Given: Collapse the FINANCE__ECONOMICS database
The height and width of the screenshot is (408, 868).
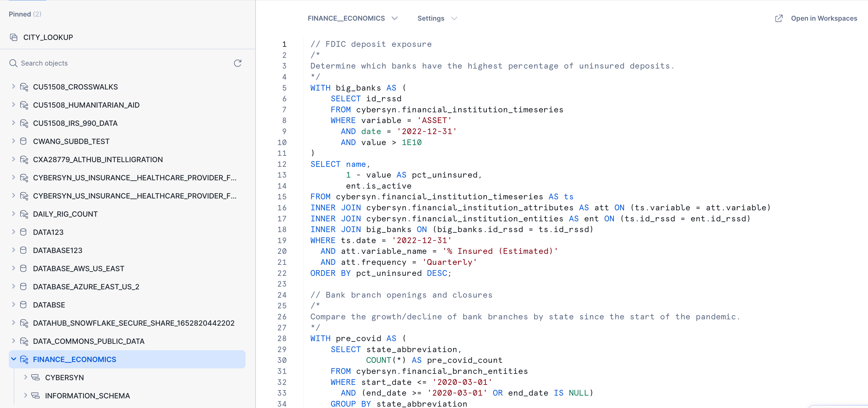Looking at the screenshot, I should pyautogui.click(x=13, y=359).
